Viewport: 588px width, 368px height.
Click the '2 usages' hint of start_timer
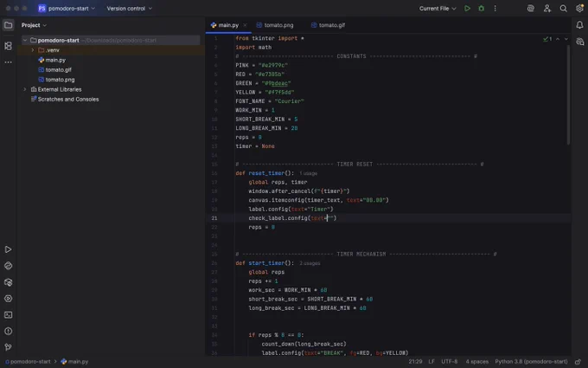click(x=310, y=263)
